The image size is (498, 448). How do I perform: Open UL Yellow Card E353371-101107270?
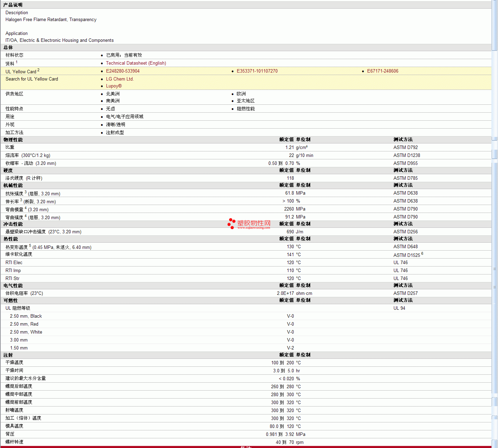pyautogui.click(x=257, y=71)
